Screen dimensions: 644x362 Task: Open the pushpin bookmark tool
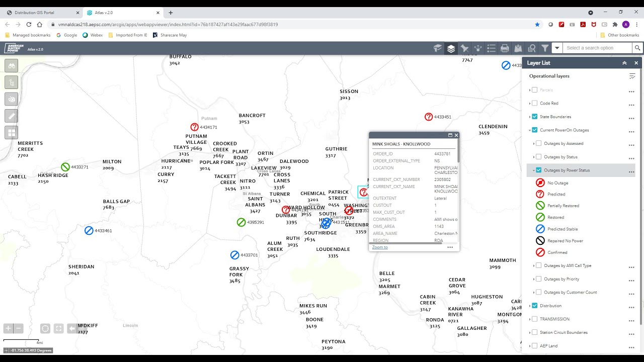point(465,48)
